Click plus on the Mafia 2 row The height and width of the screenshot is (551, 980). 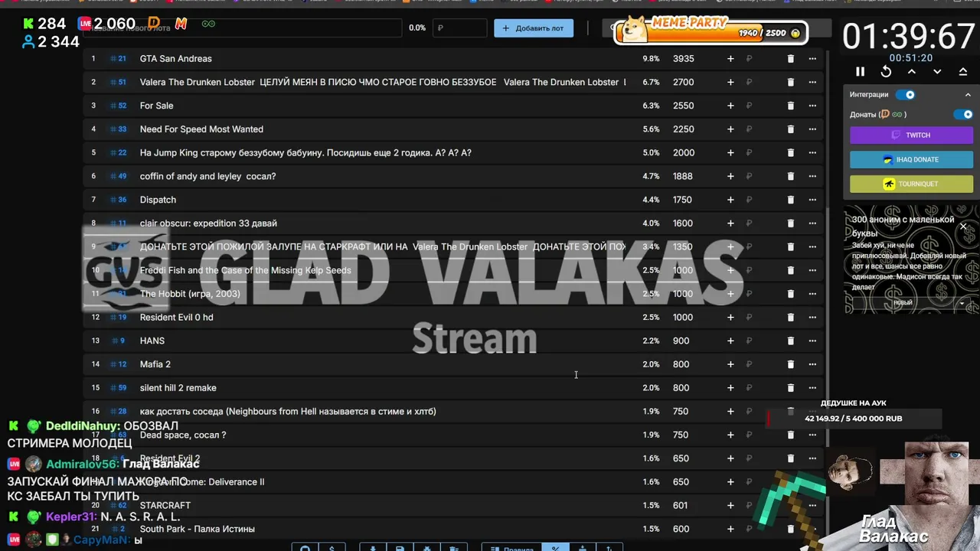730,364
